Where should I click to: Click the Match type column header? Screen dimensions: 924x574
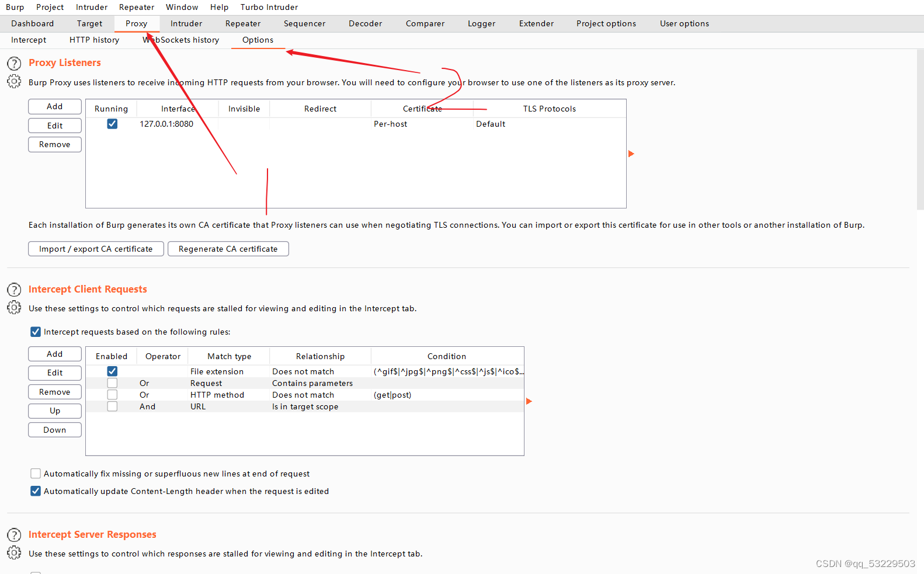pos(230,356)
